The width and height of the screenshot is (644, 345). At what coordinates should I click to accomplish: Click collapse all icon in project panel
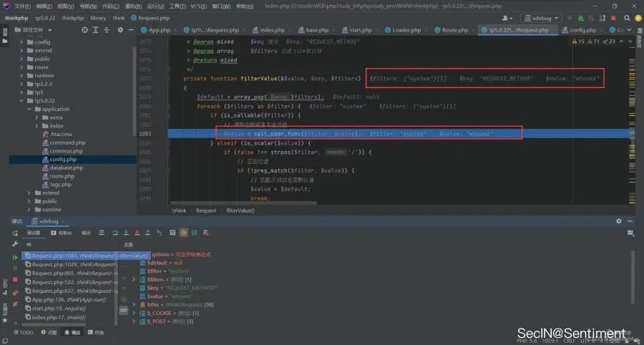(x=107, y=30)
